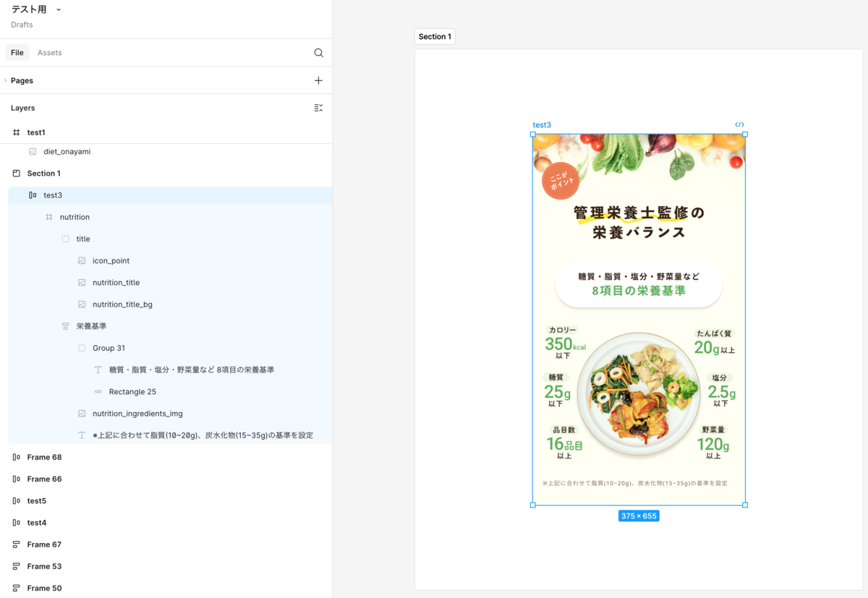Click the image icon beside nutrition_ingredients_img
868x598 pixels.
pyautogui.click(x=82, y=414)
